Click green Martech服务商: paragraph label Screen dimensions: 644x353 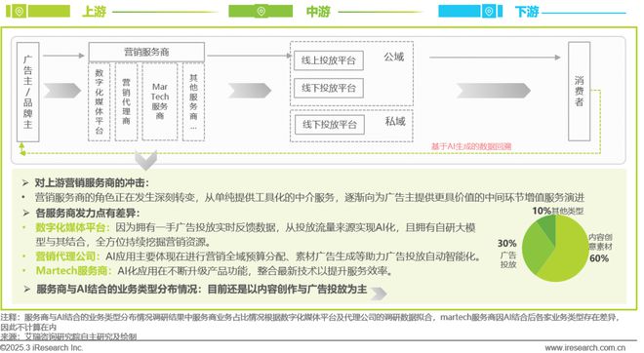click(74, 271)
